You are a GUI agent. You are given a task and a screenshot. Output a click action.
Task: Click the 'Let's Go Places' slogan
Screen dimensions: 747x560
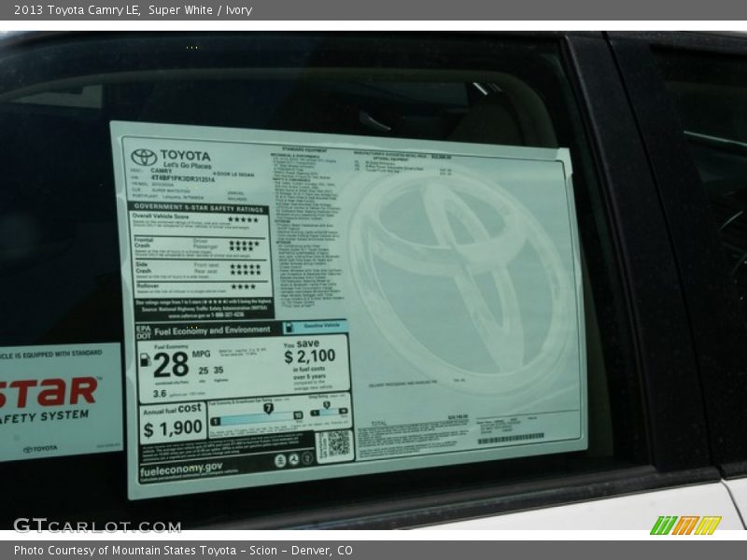point(188,165)
